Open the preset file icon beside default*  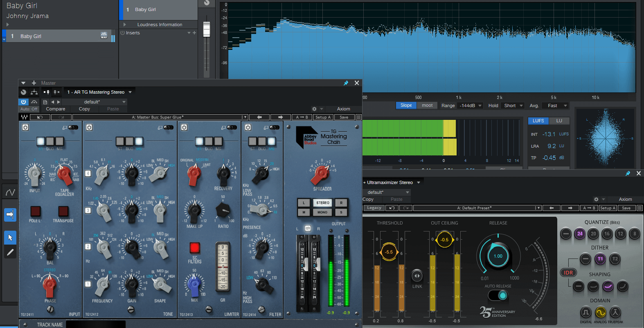(x=45, y=102)
